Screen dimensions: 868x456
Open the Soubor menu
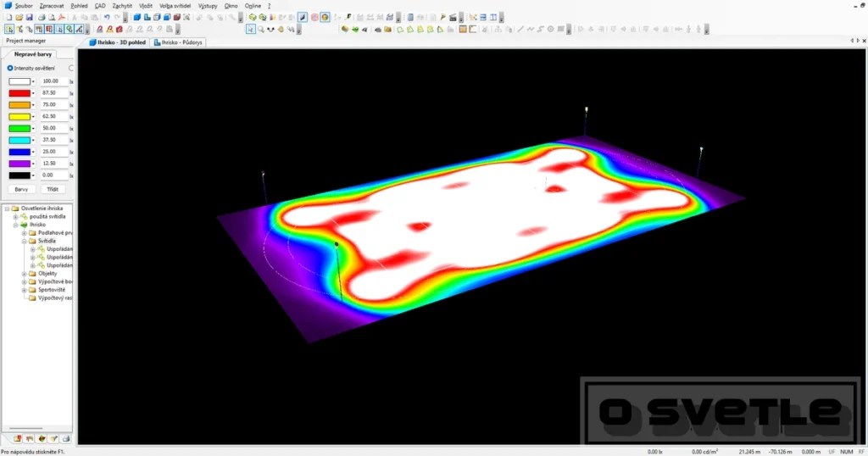tap(23, 6)
